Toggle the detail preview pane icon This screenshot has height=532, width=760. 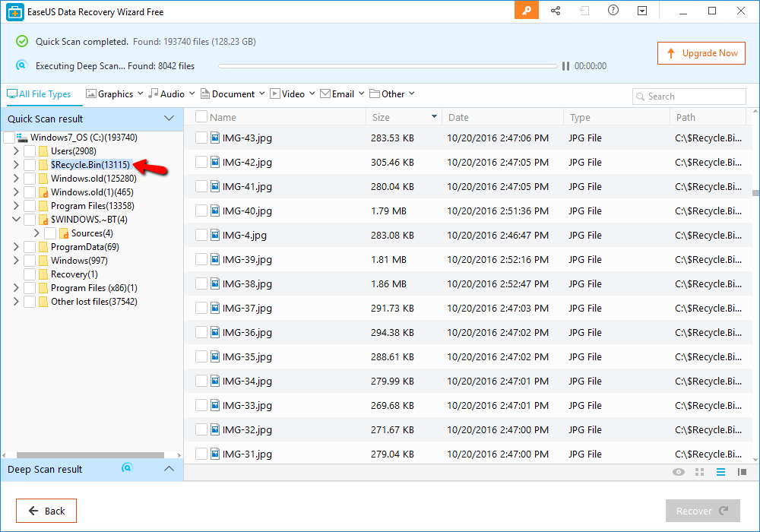(x=743, y=472)
